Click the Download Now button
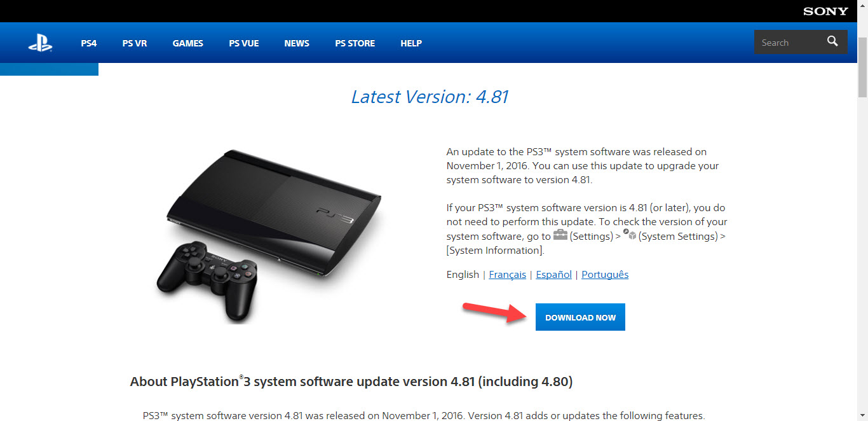Viewport: 868px width, 421px height. click(580, 317)
